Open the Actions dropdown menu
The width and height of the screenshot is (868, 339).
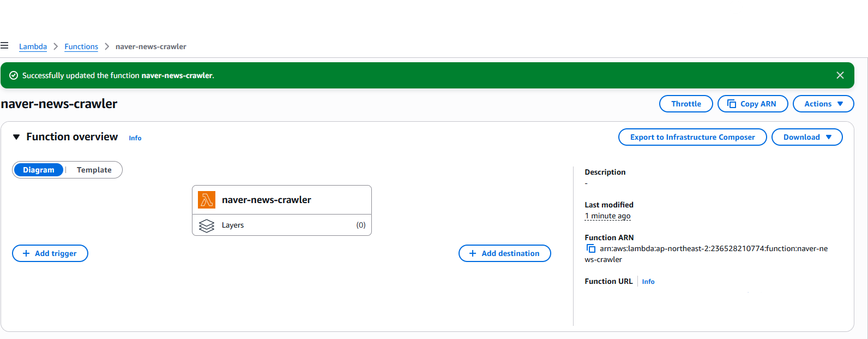[x=823, y=104]
